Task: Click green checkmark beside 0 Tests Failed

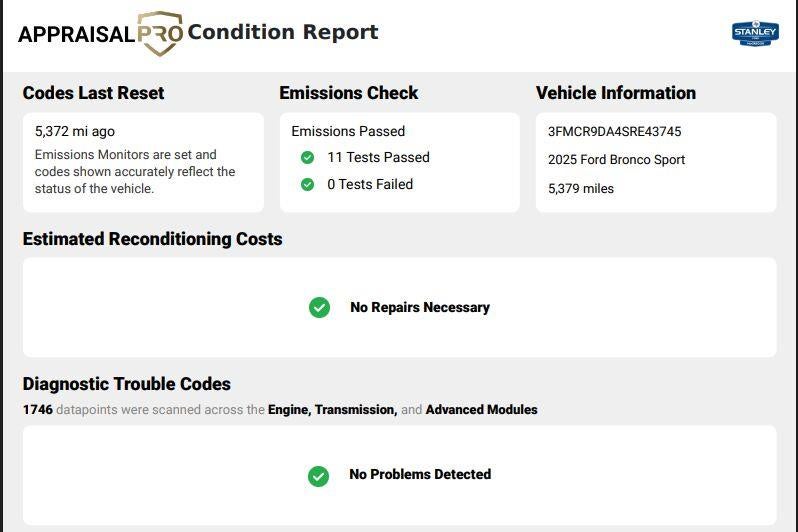Action: tap(307, 184)
